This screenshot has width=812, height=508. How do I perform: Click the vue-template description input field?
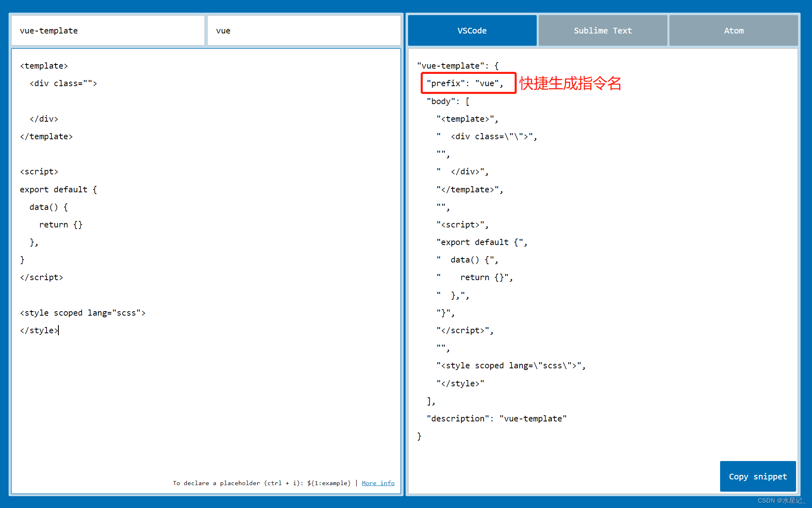click(107, 30)
